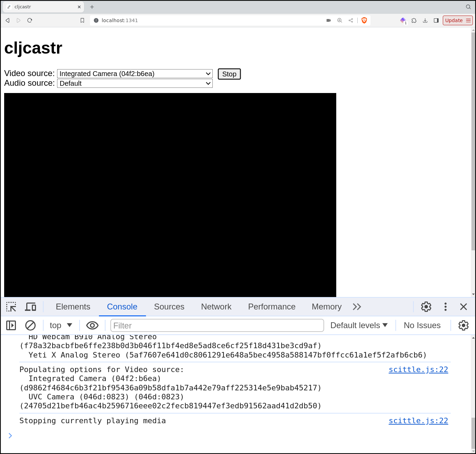This screenshot has width=476, height=454.
Task: Toggle the device toolbar icon
Action: click(x=30, y=307)
